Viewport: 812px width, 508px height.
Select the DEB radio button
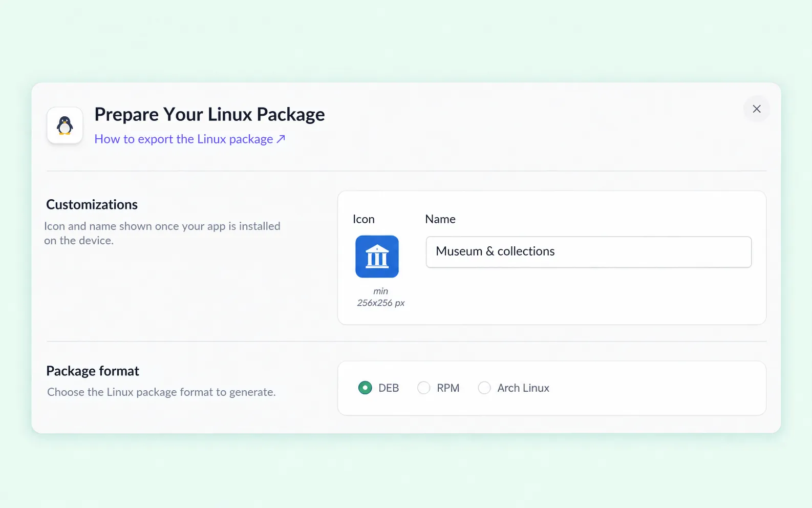pos(365,388)
